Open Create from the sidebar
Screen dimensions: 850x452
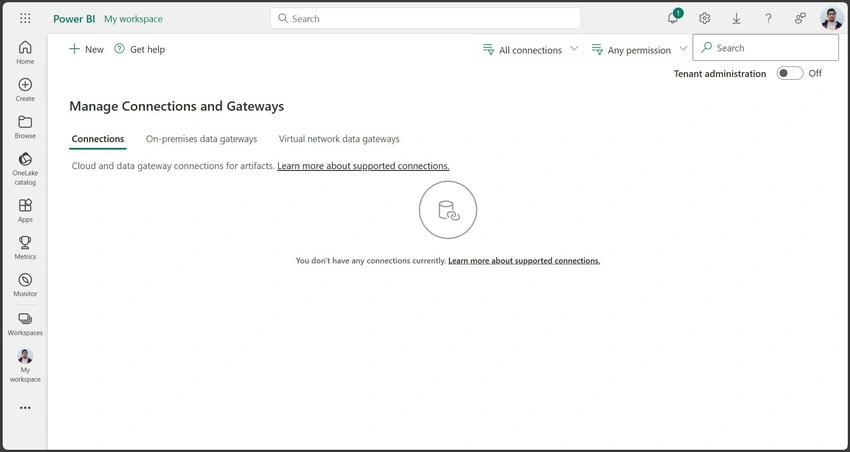pos(25,89)
